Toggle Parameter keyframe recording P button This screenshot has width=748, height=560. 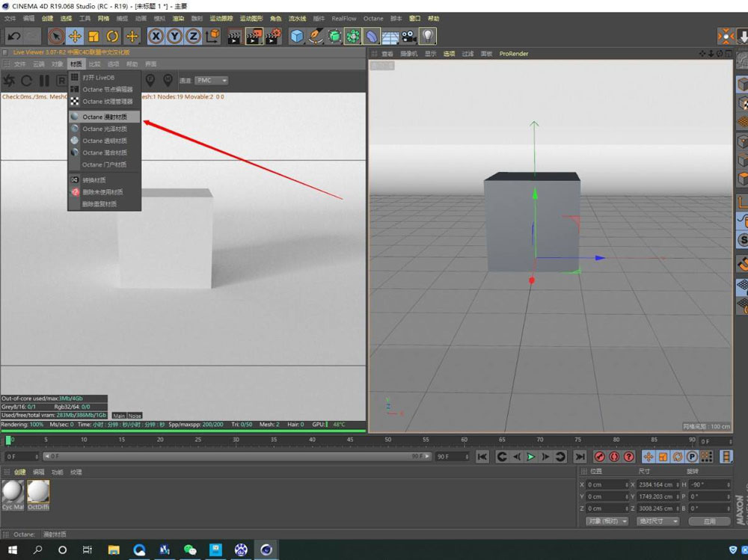coord(692,457)
